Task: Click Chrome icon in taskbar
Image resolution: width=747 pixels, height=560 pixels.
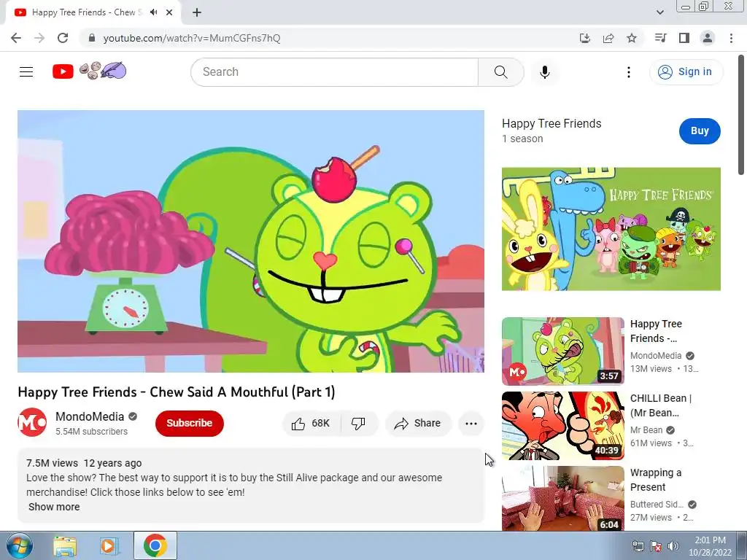Action: [x=155, y=545]
